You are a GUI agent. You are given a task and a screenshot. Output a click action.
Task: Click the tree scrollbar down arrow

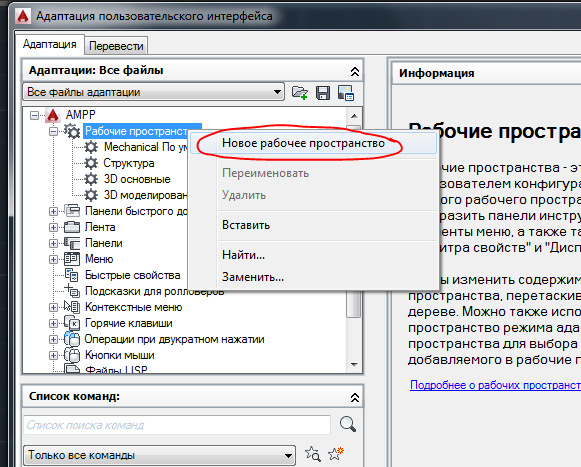[354, 365]
